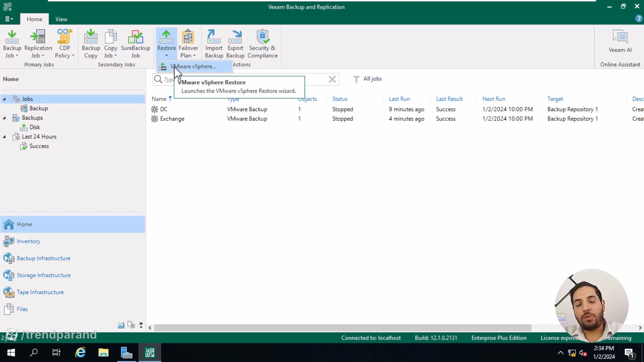Select the DC job row
The height and width of the screenshot is (362, 644).
click(396, 109)
